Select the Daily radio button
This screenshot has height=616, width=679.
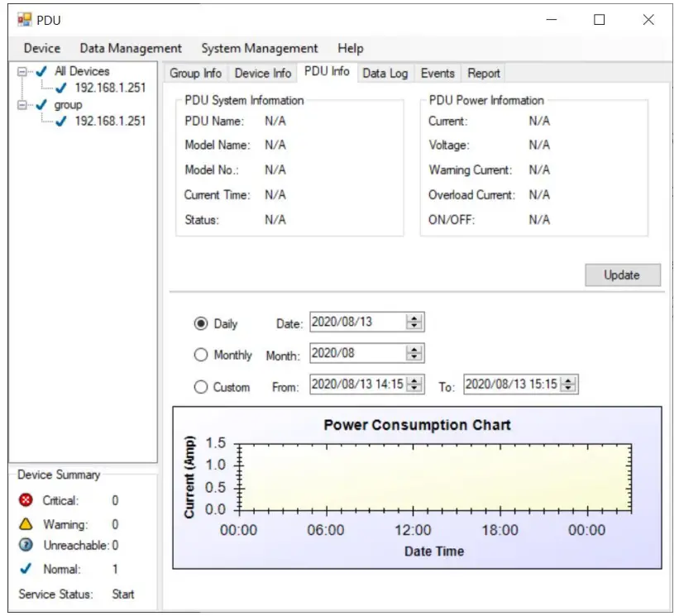click(200, 323)
